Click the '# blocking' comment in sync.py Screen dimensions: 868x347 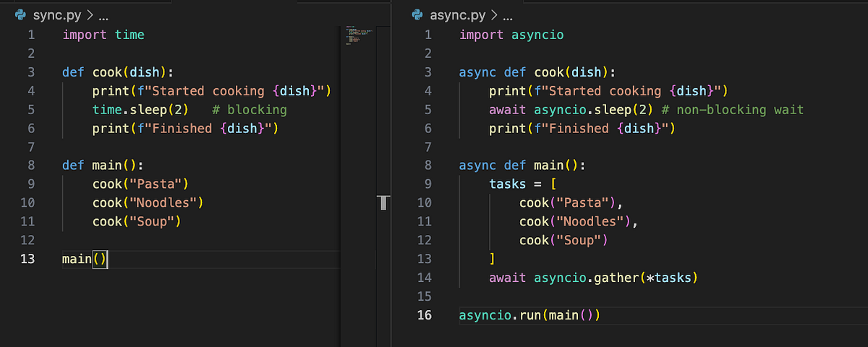pos(250,110)
